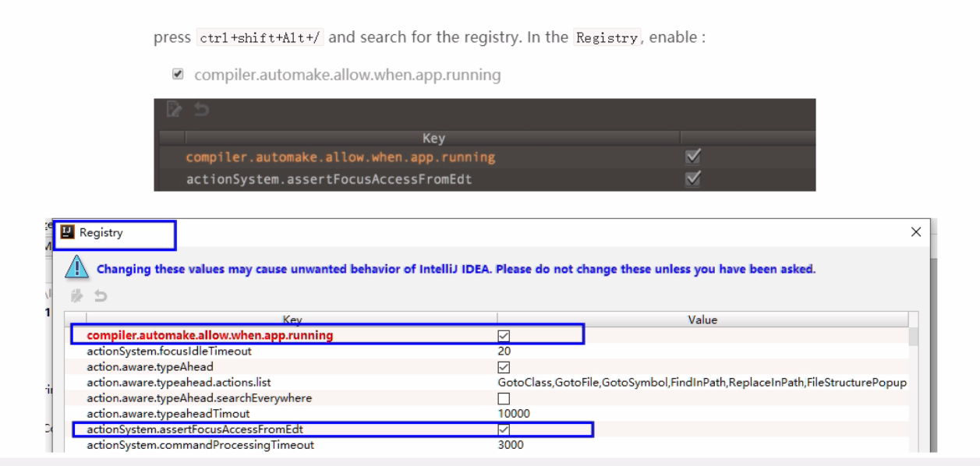Click the Key column header in Registry dialog
This screenshot has height=466, width=980.
[x=292, y=319]
